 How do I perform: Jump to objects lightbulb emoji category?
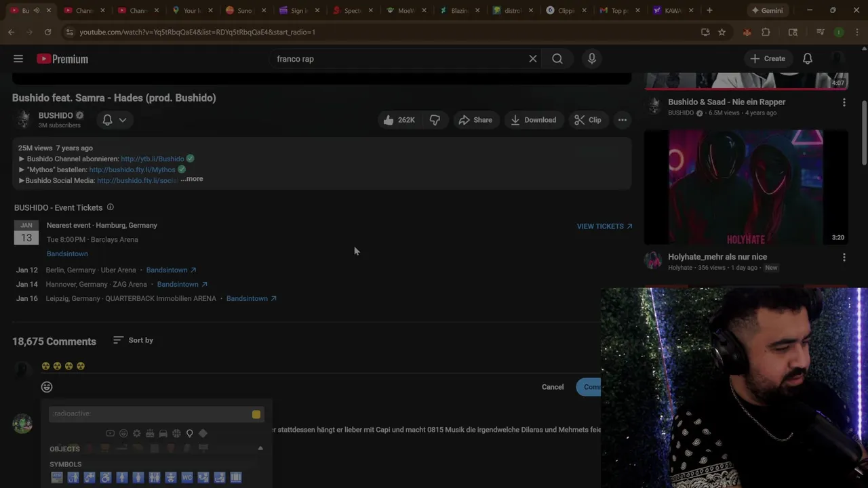click(x=190, y=433)
